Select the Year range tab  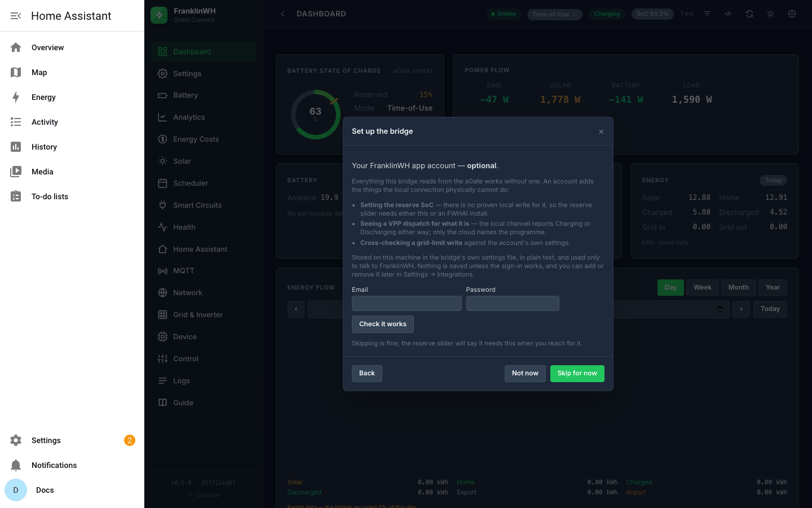click(773, 288)
